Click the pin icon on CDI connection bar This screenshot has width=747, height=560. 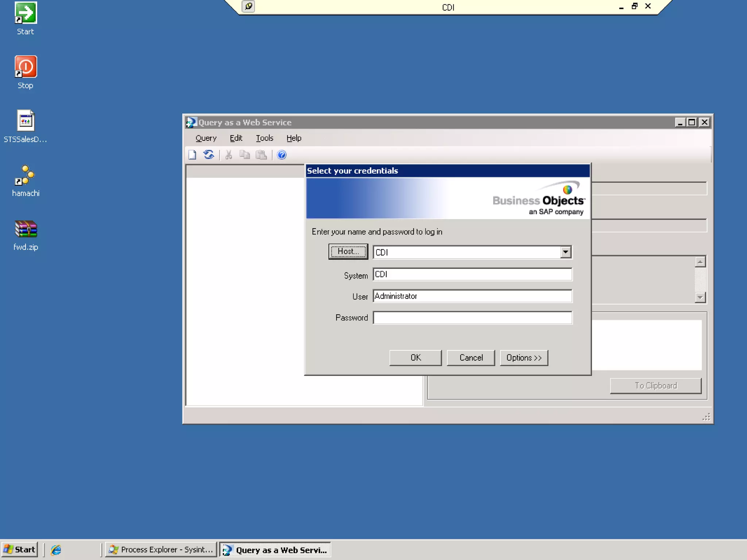click(248, 6)
